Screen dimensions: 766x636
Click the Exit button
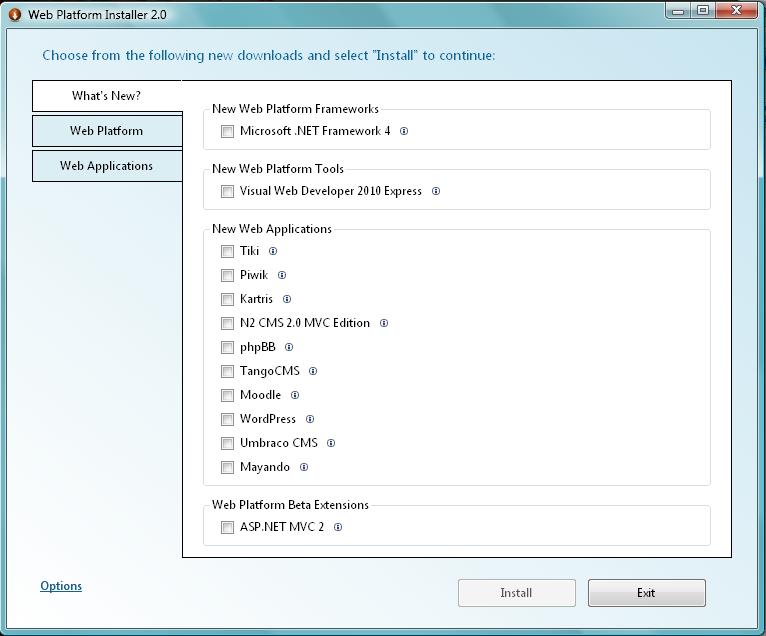tap(647, 593)
